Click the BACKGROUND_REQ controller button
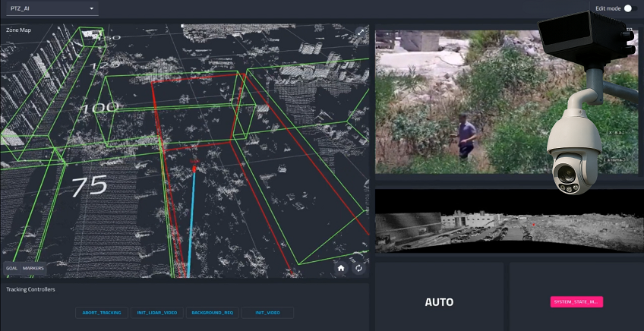Image resolution: width=644 pixels, height=331 pixels. click(212, 313)
